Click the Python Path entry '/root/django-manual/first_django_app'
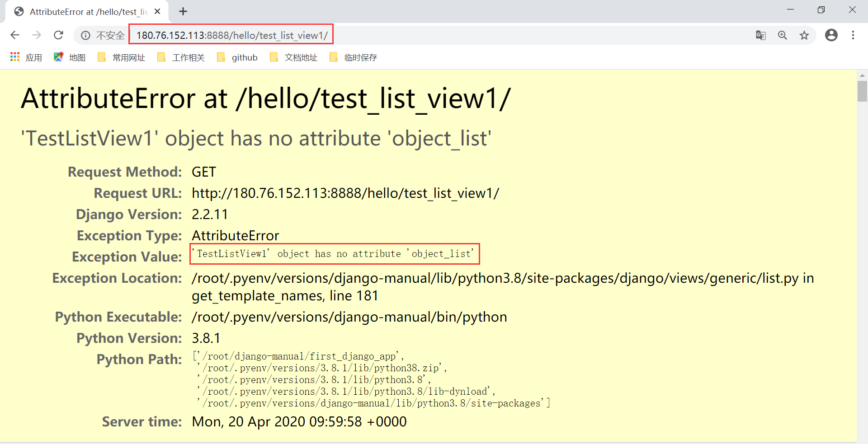Viewport: 868px width, 444px height. [298, 356]
